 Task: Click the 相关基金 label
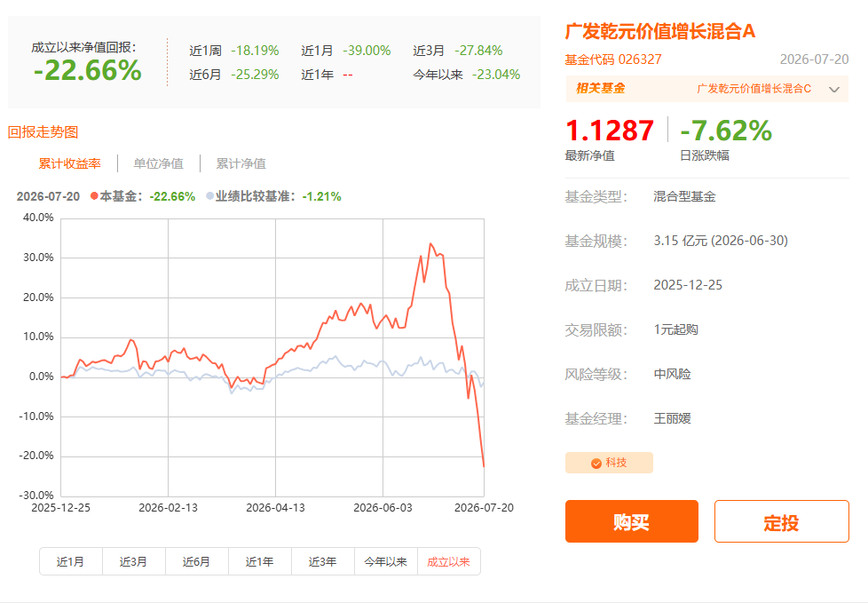point(601,89)
